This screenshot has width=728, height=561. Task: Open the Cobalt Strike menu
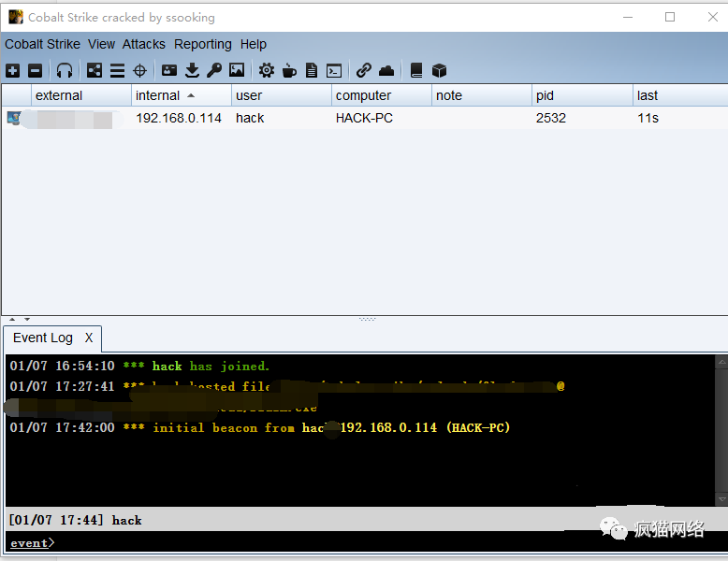point(42,44)
